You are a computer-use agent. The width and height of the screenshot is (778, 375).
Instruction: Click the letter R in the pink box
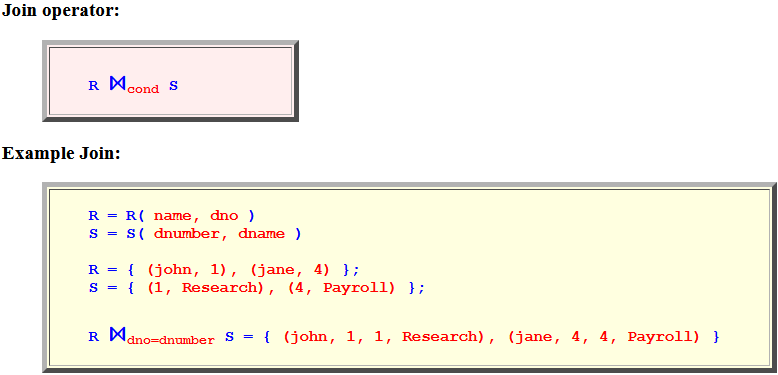[94, 86]
